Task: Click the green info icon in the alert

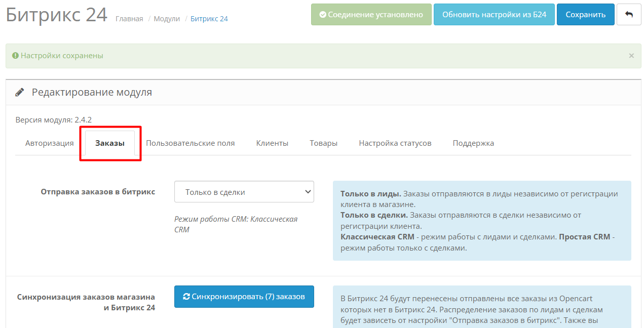Action: [x=15, y=56]
